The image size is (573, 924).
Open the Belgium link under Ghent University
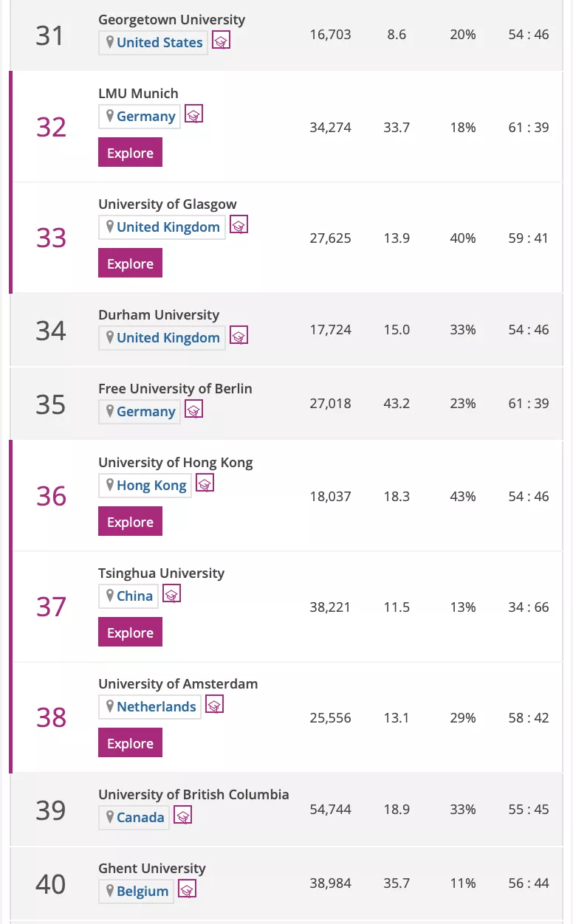(141, 891)
